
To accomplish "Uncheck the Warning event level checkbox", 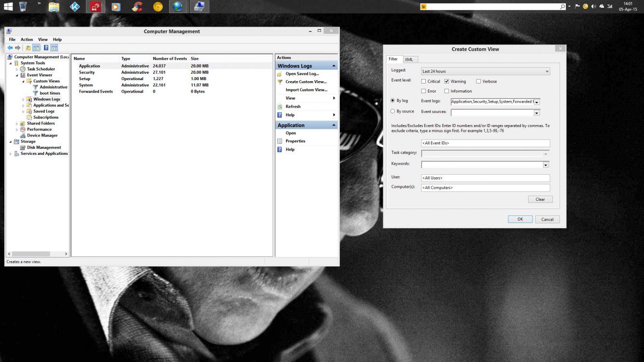I will click(x=447, y=82).
